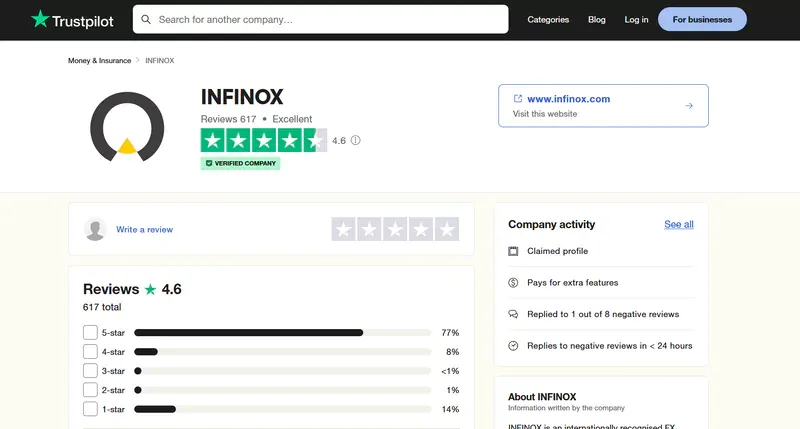Click the green star beside Reviews 4.6
The width and height of the screenshot is (800, 429).
150,289
